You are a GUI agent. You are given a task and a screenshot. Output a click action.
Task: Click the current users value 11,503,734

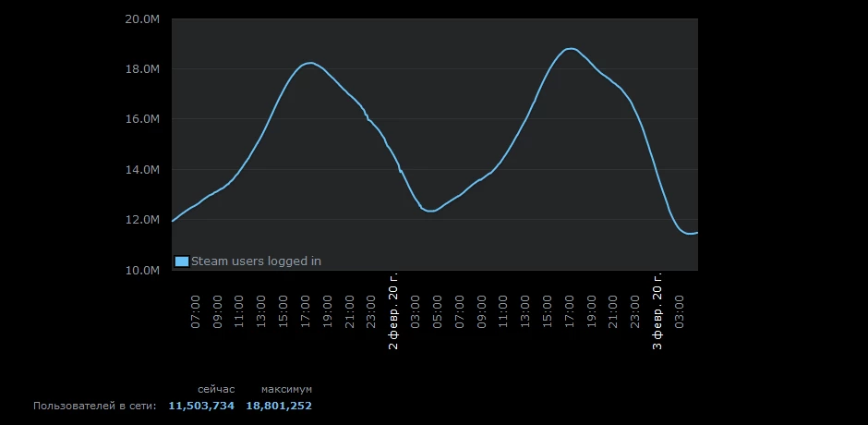tap(201, 406)
